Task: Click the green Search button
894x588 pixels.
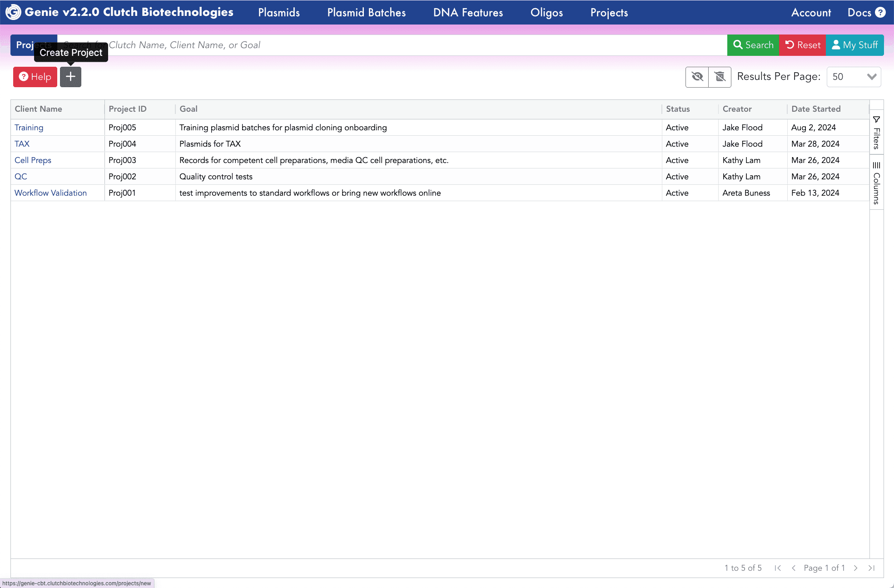Action: [x=753, y=45]
